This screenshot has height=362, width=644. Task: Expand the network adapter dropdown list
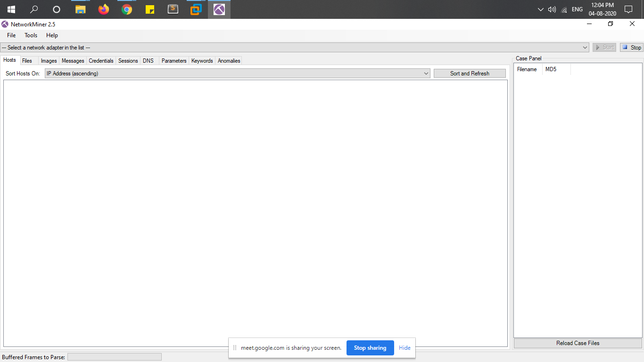(585, 48)
